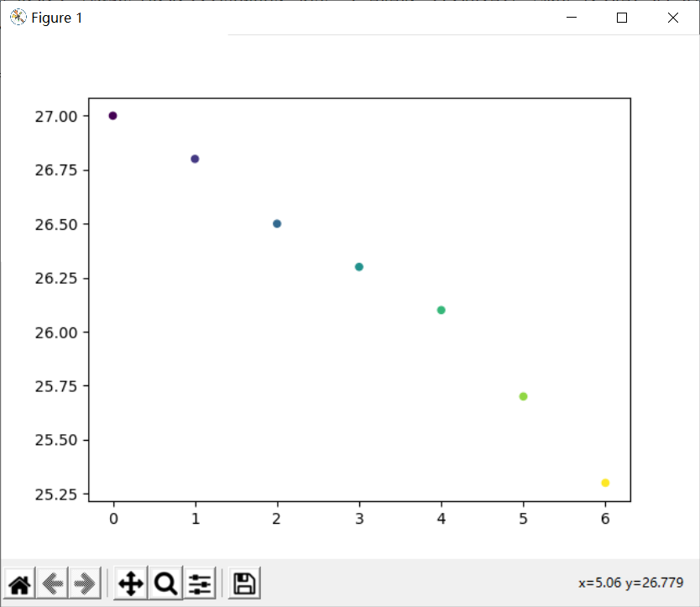Click the yellow scatter point at x=6
Image resolution: width=700 pixels, height=607 pixels.
(605, 483)
